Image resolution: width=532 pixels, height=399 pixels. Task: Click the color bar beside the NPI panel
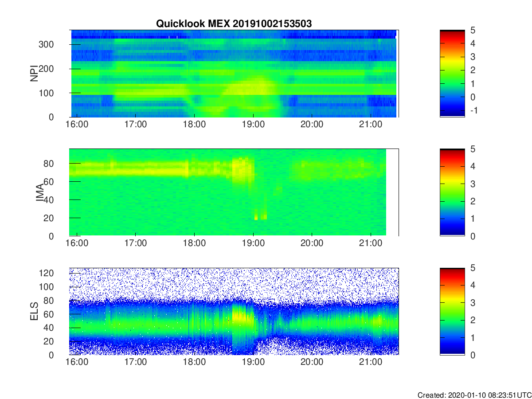[452, 74]
